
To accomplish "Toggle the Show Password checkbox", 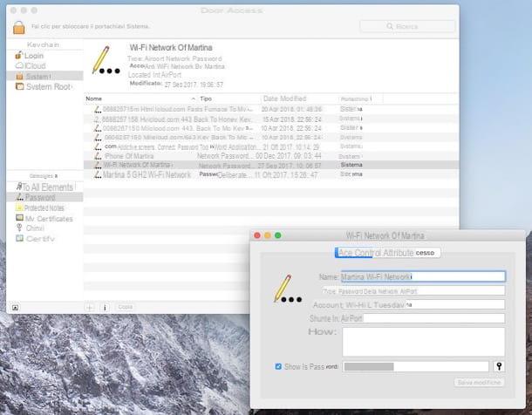I will [278, 366].
